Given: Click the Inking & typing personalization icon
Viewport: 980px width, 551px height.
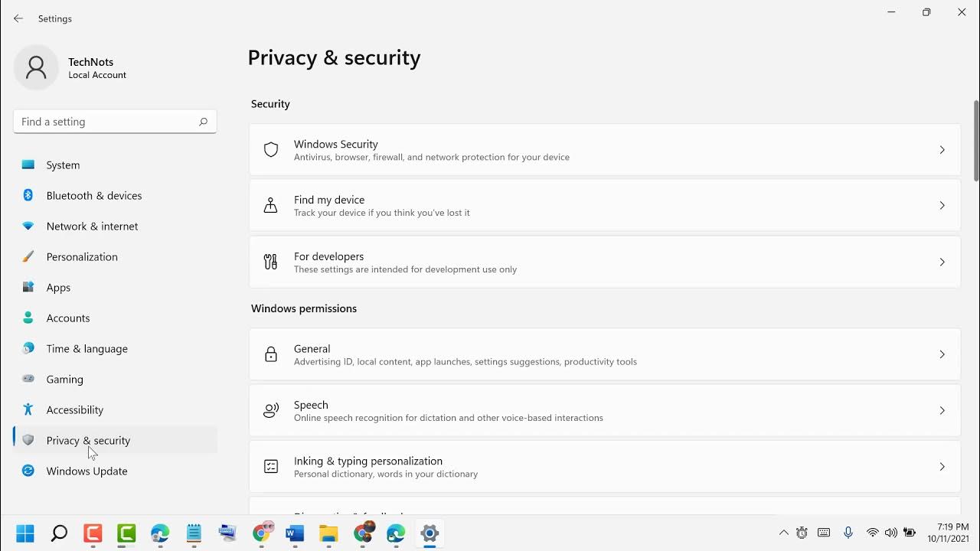Looking at the screenshot, I should [x=271, y=467].
